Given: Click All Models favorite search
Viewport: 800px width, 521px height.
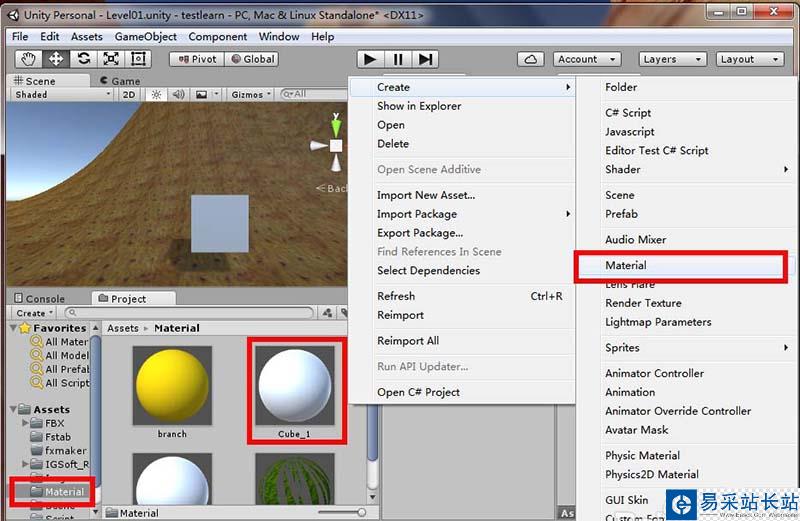Looking at the screenshot, I should (60, 355).
